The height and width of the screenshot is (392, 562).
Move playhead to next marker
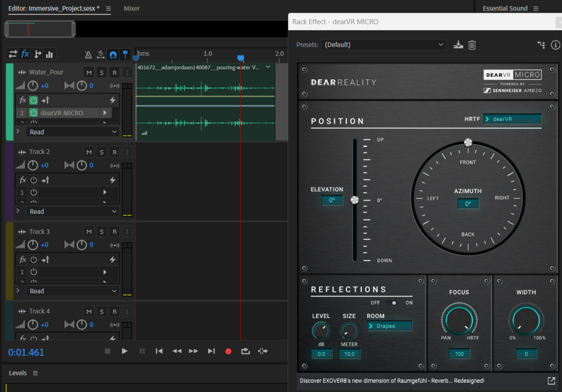click(x=211, y=351)
